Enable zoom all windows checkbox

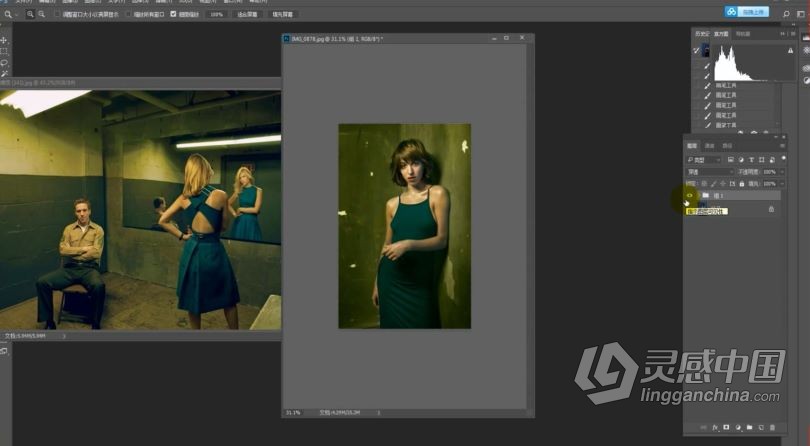(x=129, y=14)
